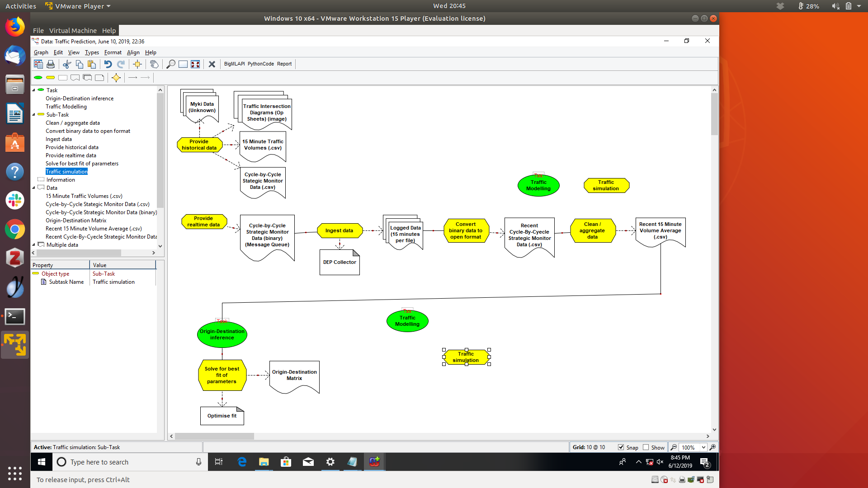Open the Types menu

pos(92,52)
